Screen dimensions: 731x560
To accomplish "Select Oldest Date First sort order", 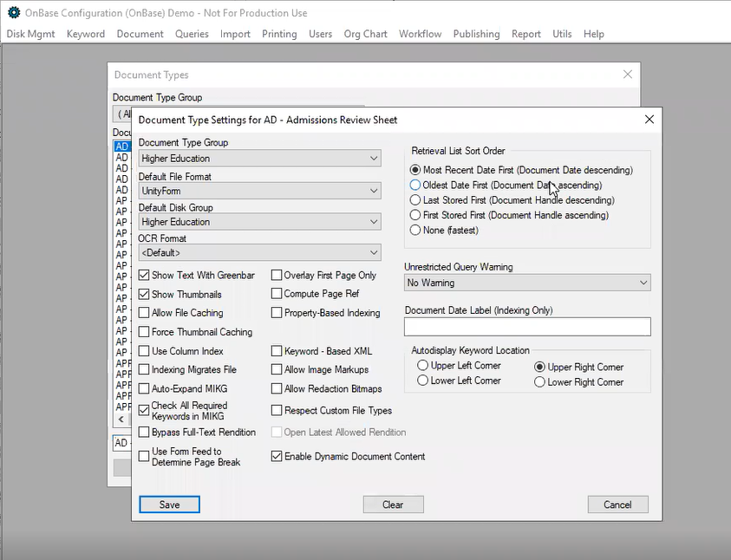I will click(416, 185).
